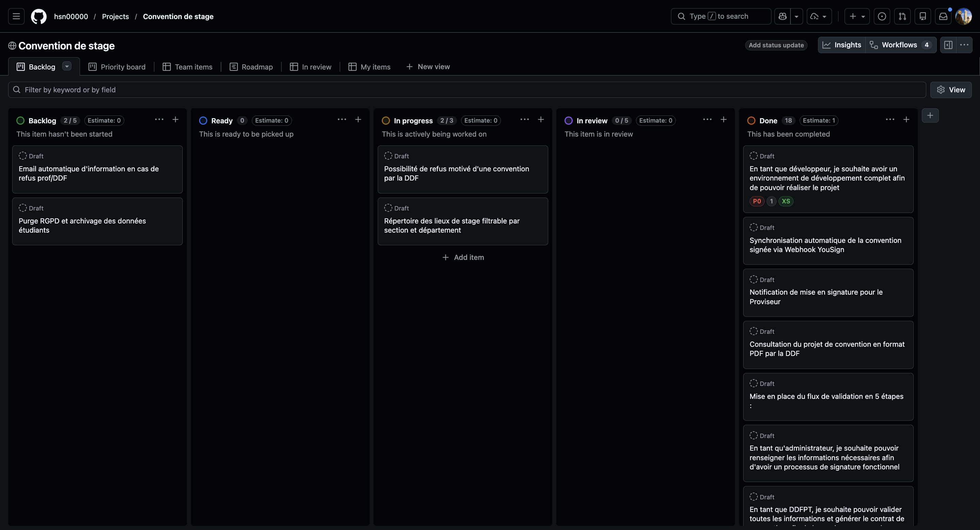Image resolution: width=980 pixels, height=530 pixels.
Task: Open Backlog view options dropdown arrow
Action: click(x=67, y=66)
